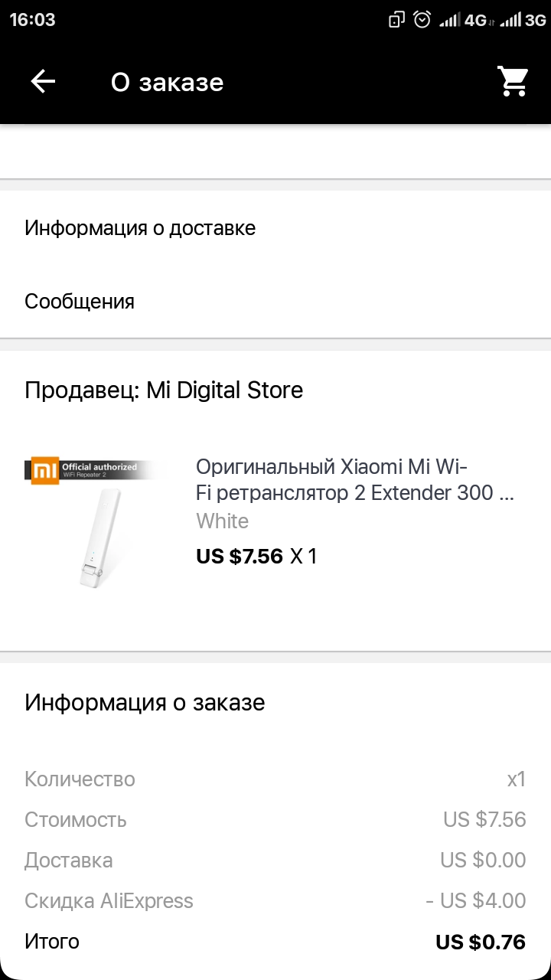Open Xiaomi Mi Wi-Fi repeater product title
Screen dimensions: 551x980
pos(355,480)
